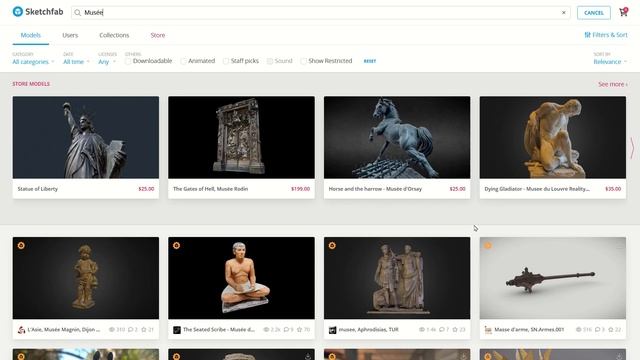Click See more store models
The image size is (640, 360).
pyautogui.click(x=613, y=84)
